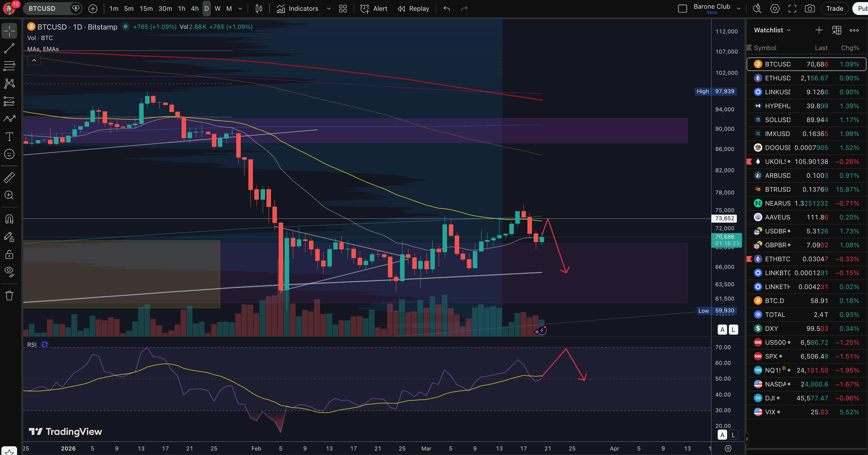Select the Measure tool
Screen dimensions: 868x455
click(9, 177)
